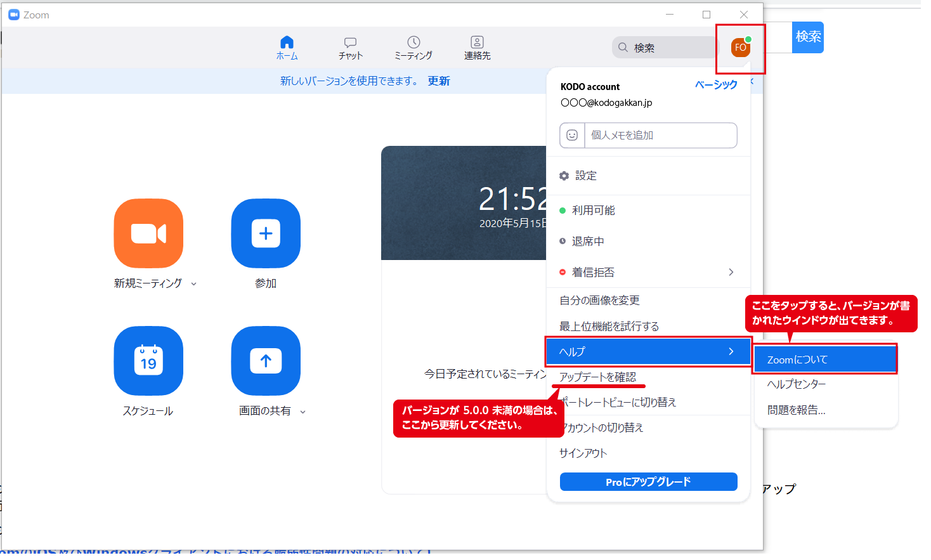
Task: Expand the 新規ミーティング dropdown arrow
Action: [x=194, y=284]
